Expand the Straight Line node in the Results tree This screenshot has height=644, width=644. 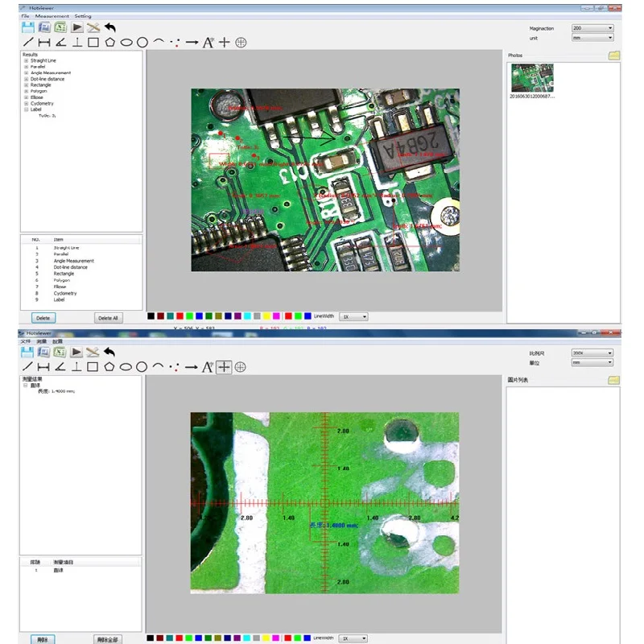[x=27, y=60]
